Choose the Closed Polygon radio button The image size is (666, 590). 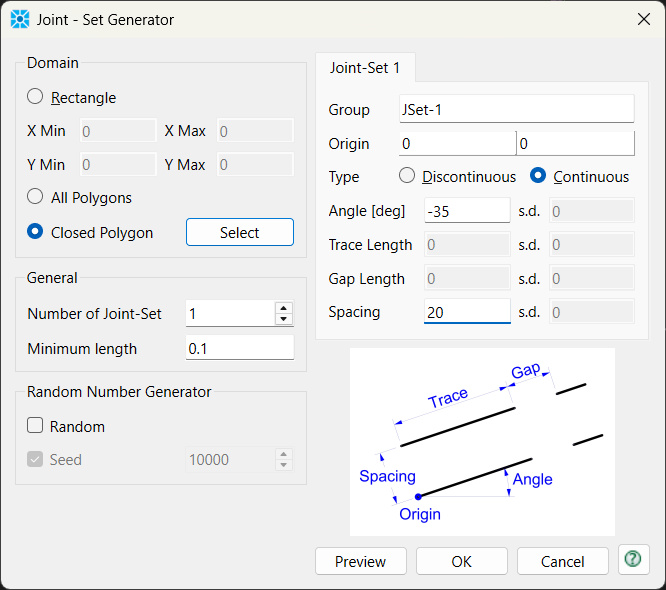click(36, 232)
